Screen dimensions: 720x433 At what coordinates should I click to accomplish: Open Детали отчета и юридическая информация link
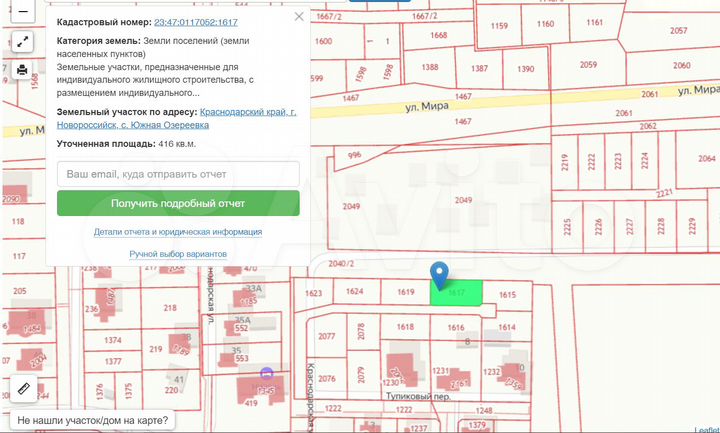click(178, 231)
